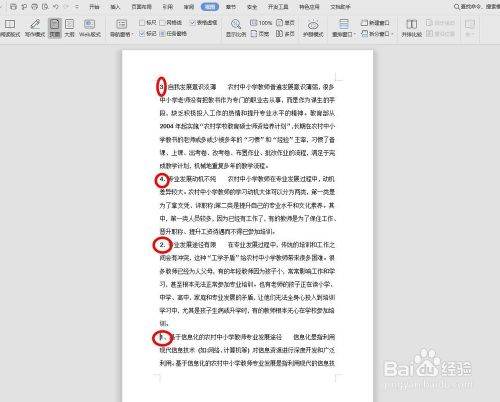Turn on Eye Protection mode (护眼模式)
This screenshot has width=500, height=402.
313,28
